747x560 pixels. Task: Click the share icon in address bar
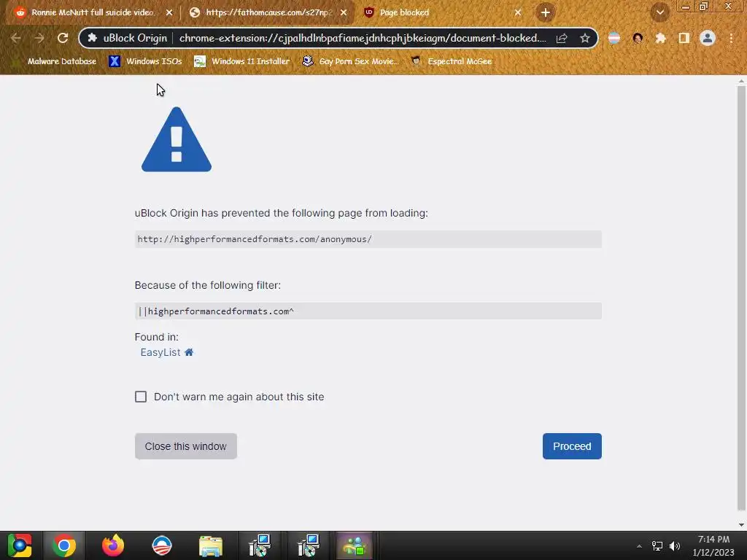(562, 38)
